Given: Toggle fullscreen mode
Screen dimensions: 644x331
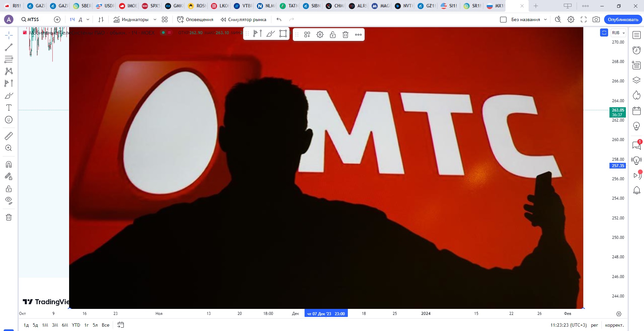Looking at the screenshot, I should (584, 19).
